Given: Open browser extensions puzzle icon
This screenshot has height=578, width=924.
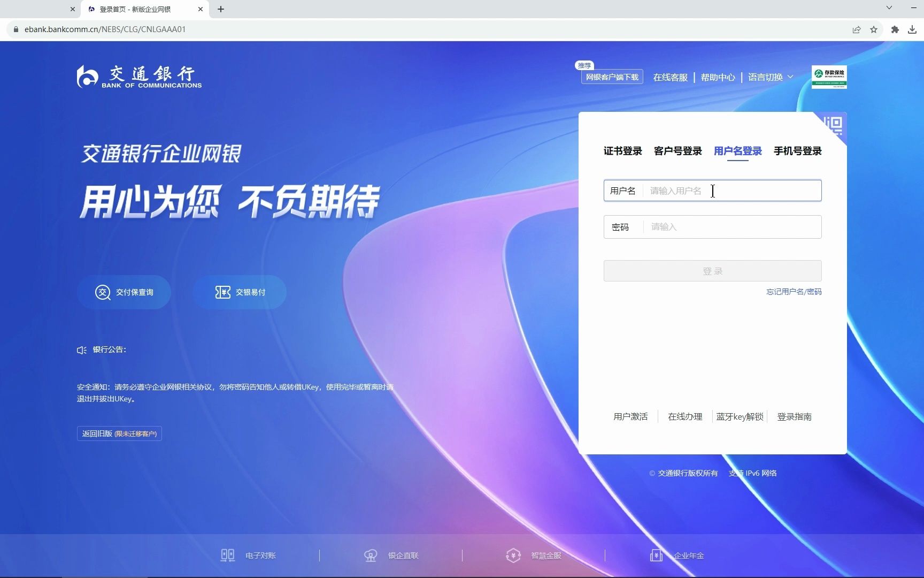Looking at the screenshot, I should [x=895, y=29].
